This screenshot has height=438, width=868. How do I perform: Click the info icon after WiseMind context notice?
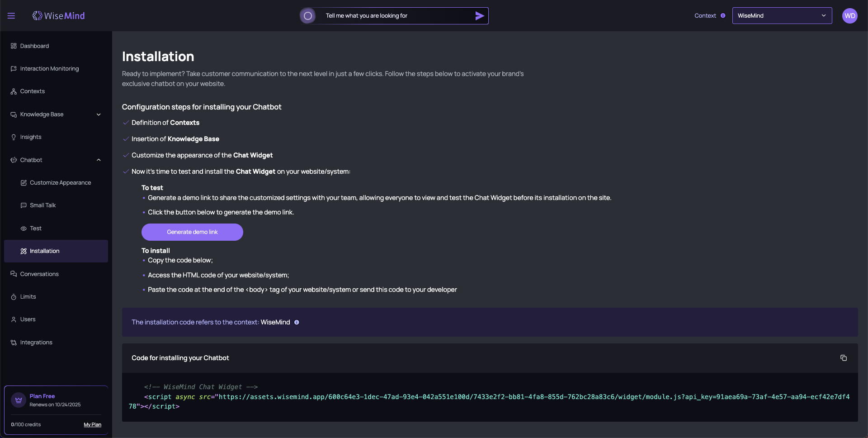point(297,322)
